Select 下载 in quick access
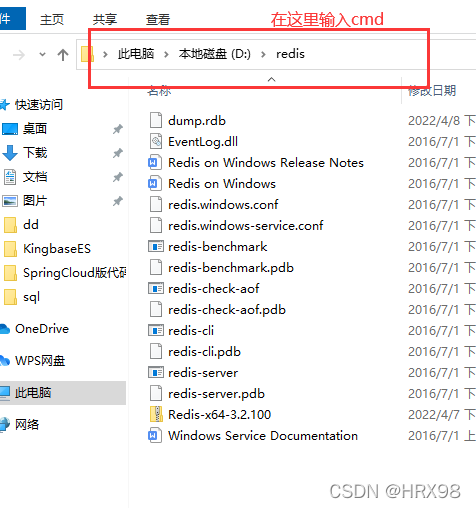This screenshot has width=476, height=508. [x=35, y=153]
